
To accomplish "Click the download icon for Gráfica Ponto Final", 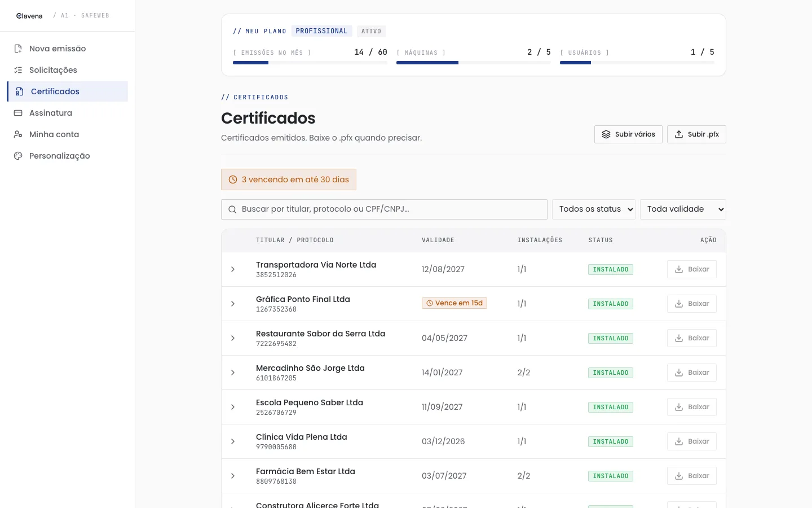I will (679, 304).
